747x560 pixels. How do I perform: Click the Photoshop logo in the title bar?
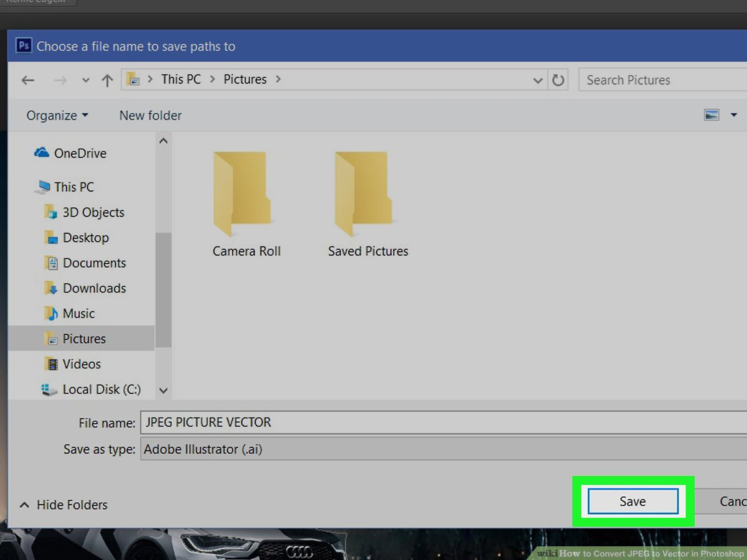pos(22,45)
